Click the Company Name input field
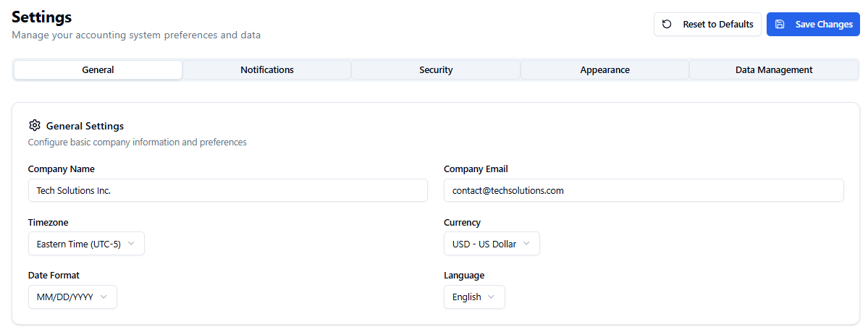Image resolution: width=868 pixels, height=332 pixels. click(227, 191)
